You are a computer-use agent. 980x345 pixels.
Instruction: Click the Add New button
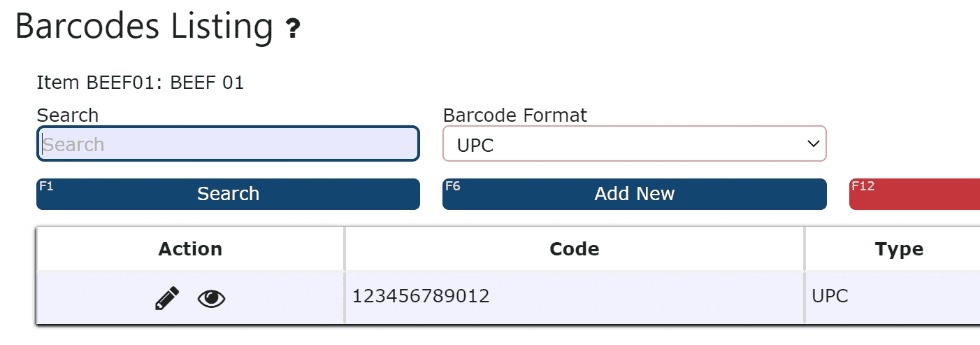pos(635,194)
